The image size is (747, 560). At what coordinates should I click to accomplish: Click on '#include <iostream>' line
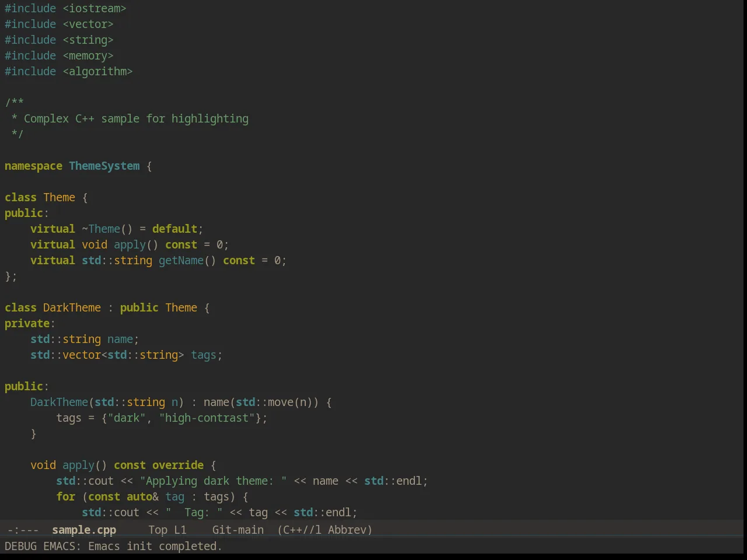[65, 8]
